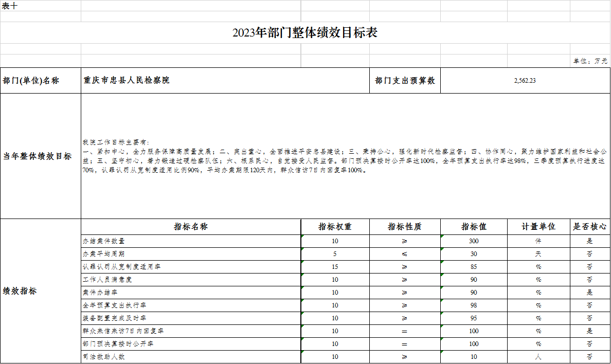Click the title 2023年部门整体绩效目标表

(305, 33)
